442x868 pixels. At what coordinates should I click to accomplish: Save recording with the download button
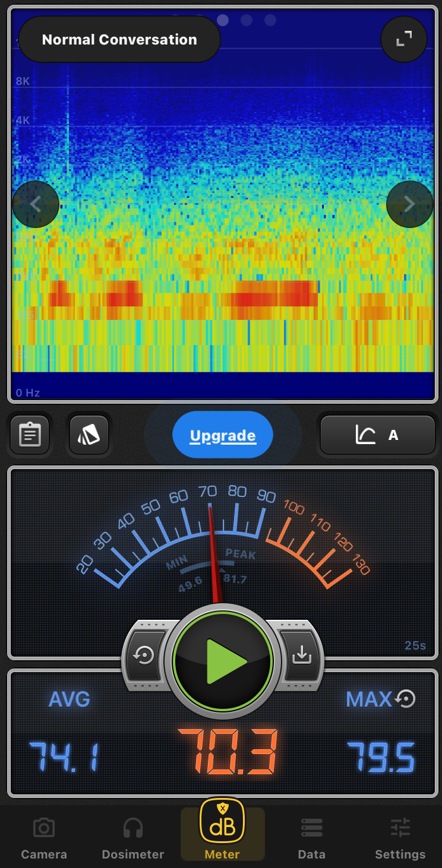click(x=302, y=655)
